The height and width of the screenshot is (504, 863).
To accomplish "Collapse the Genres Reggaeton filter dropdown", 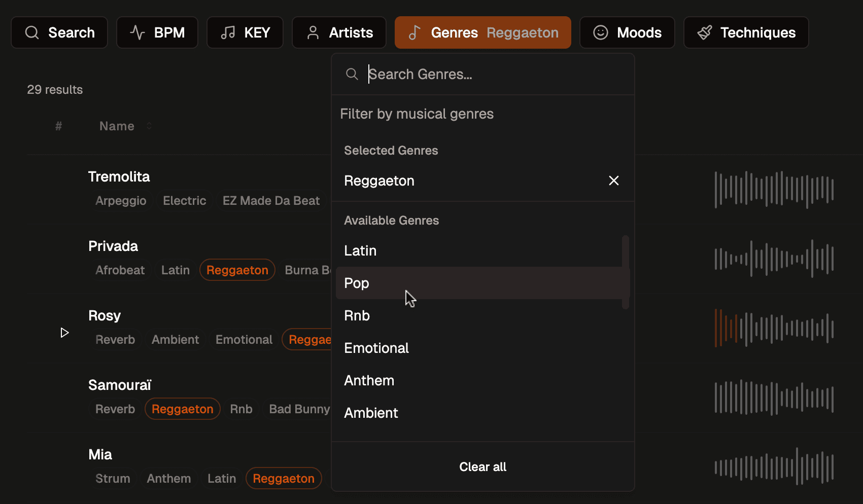I will [482, 32].
